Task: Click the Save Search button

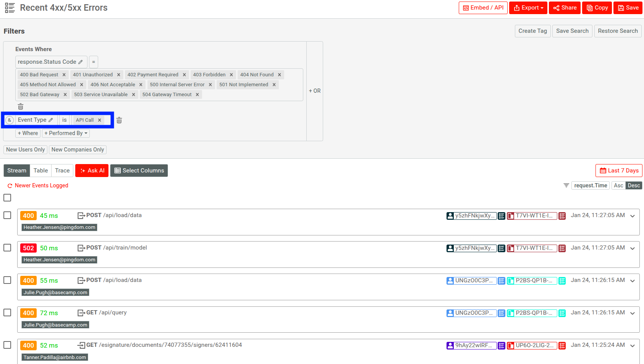Action: 572,31
